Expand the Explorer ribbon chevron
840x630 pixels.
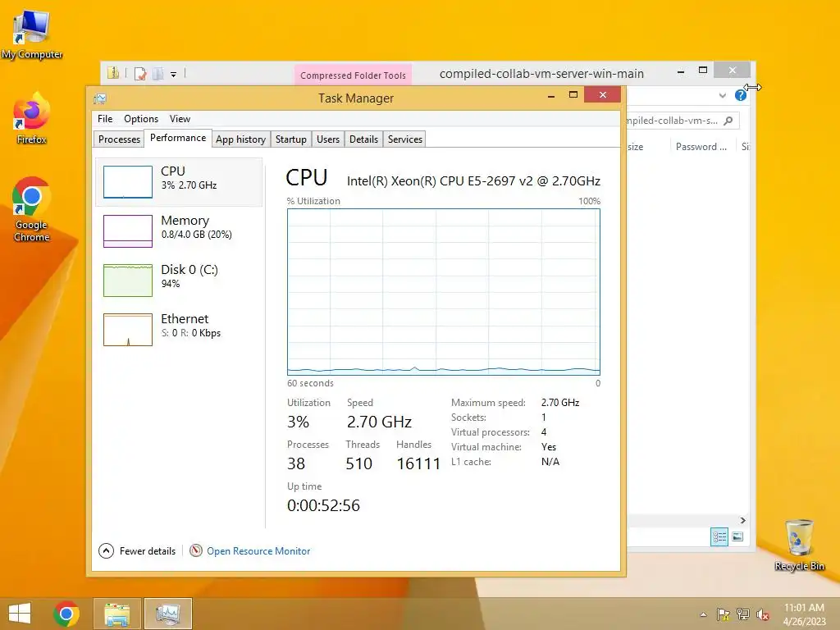722,96
